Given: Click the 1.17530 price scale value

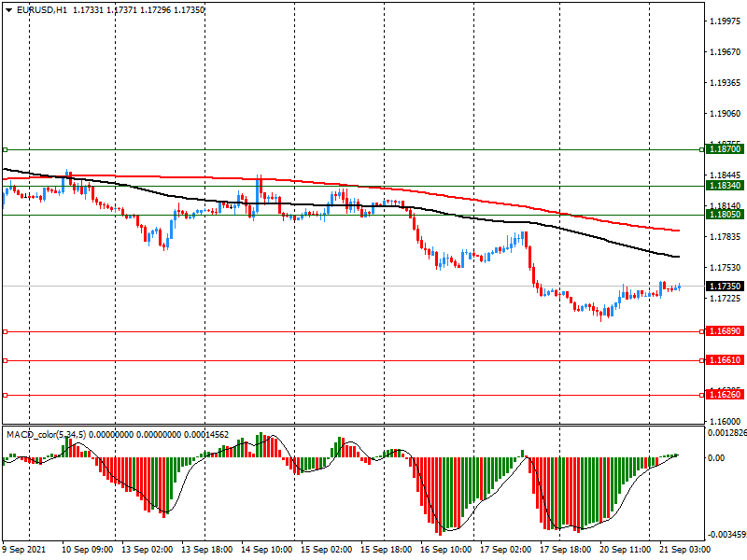Looking at the screenshot, I should 726,268.
